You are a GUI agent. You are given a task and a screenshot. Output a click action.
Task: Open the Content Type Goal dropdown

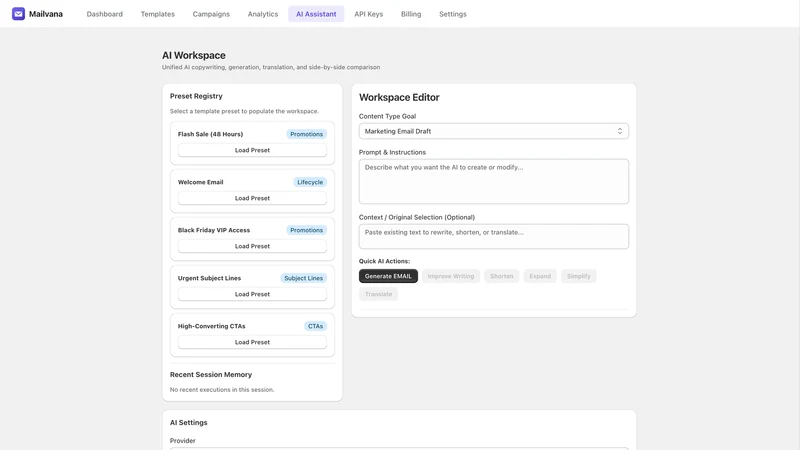pyautogui.click(x=493, y=131)
